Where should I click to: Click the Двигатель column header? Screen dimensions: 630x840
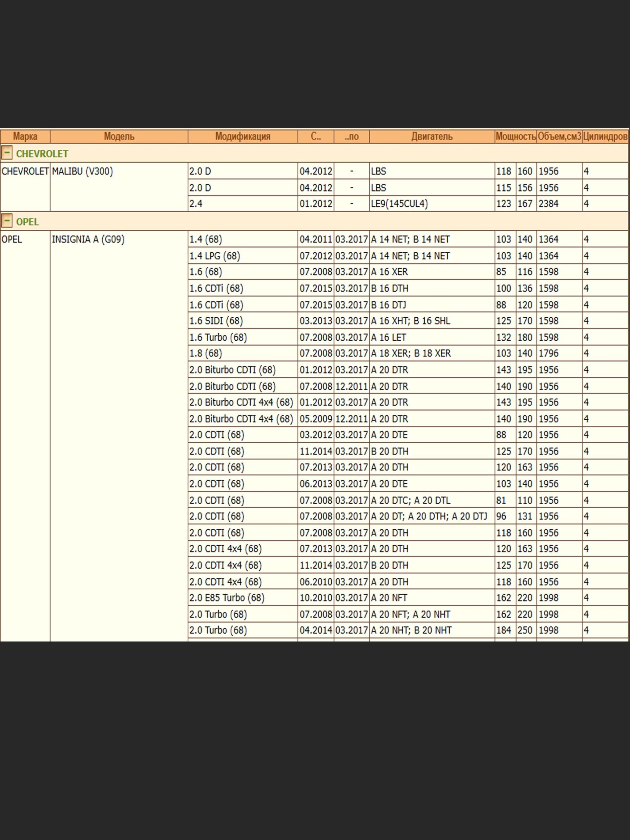coord(432,137)
